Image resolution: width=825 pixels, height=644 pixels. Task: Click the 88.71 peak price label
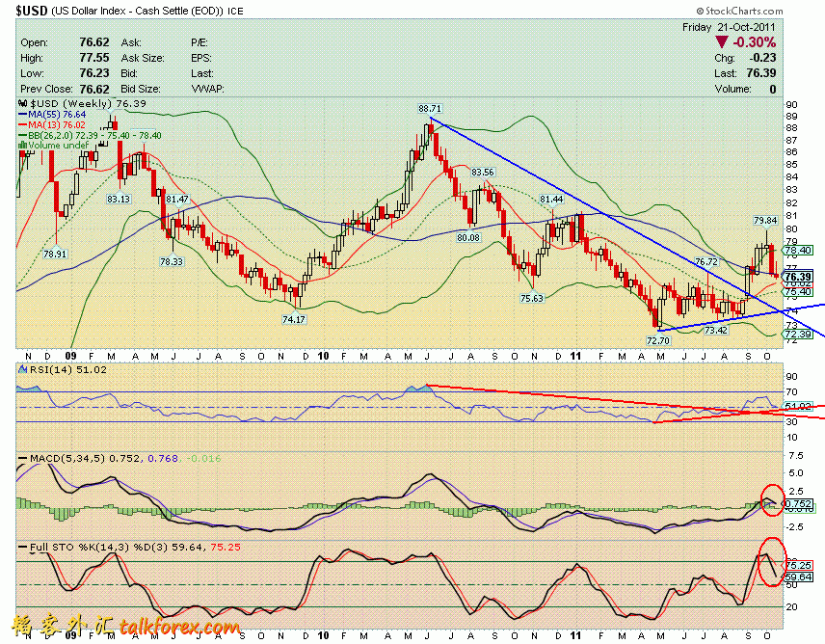pos(430,108)
